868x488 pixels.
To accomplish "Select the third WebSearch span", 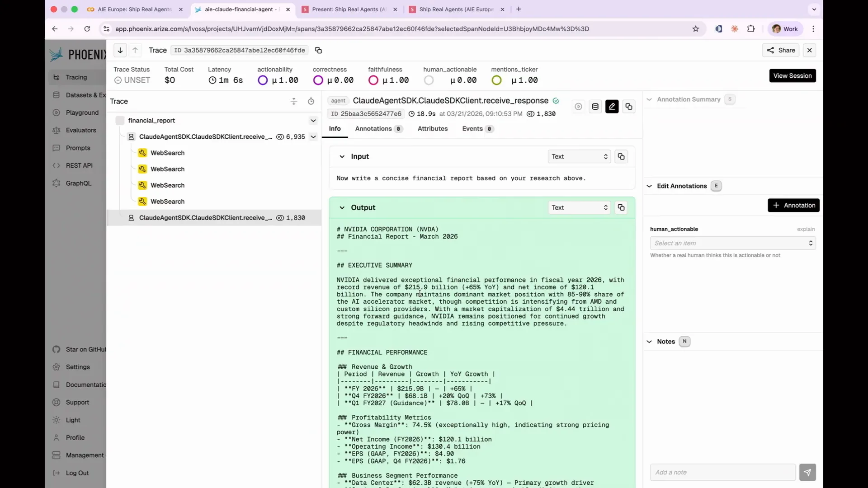I will (167, 185).
